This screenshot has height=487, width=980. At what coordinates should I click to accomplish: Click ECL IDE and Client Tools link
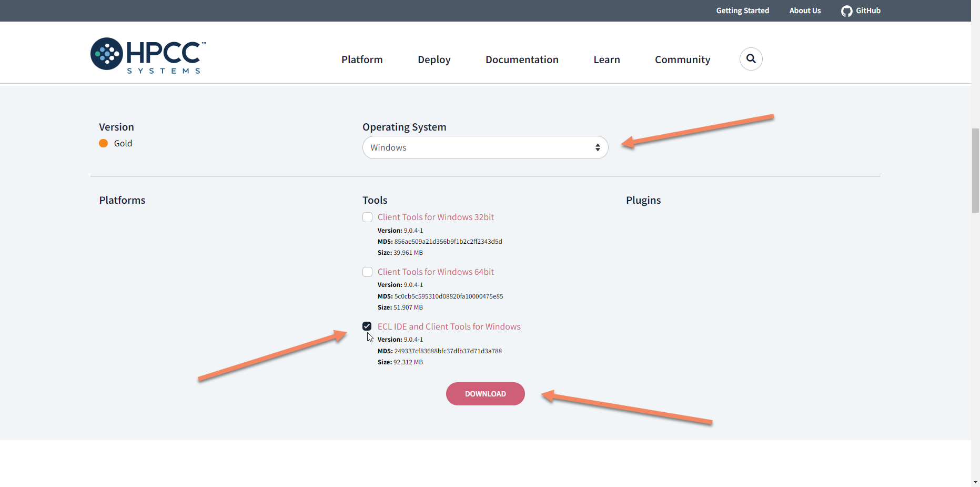point(449,326)
